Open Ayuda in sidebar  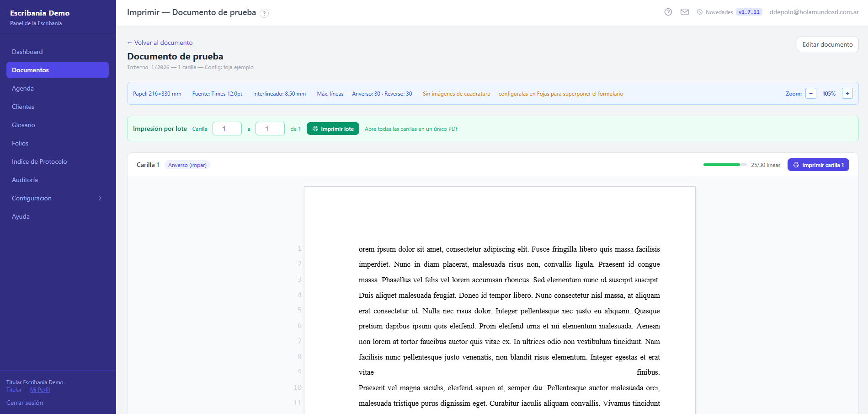[58, 216]
